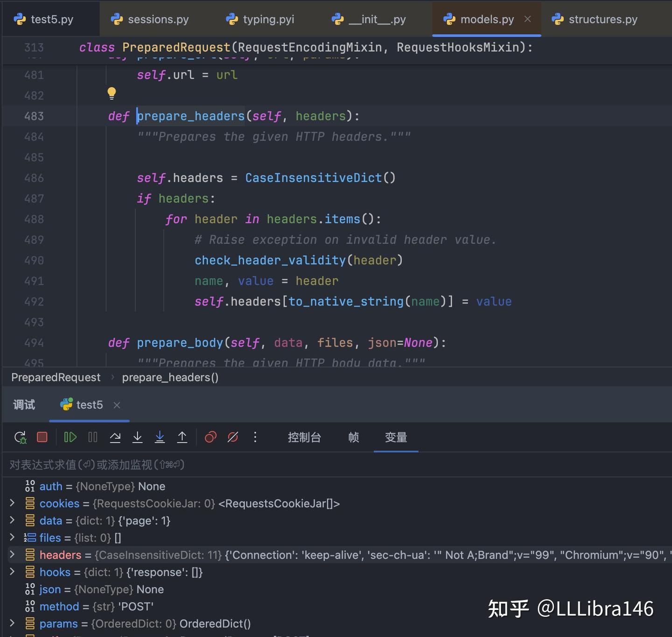672x637 pixels.
Task: Click the json primitive value icon
Action: (30, 589)
